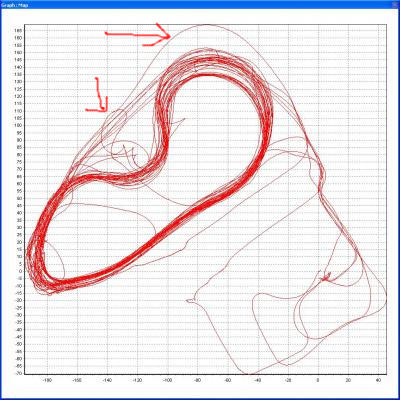The width and height of the screenshot is (400, 400).
Task: Click the 40 label on the horizontal axis
Action: tap(378, 380)
